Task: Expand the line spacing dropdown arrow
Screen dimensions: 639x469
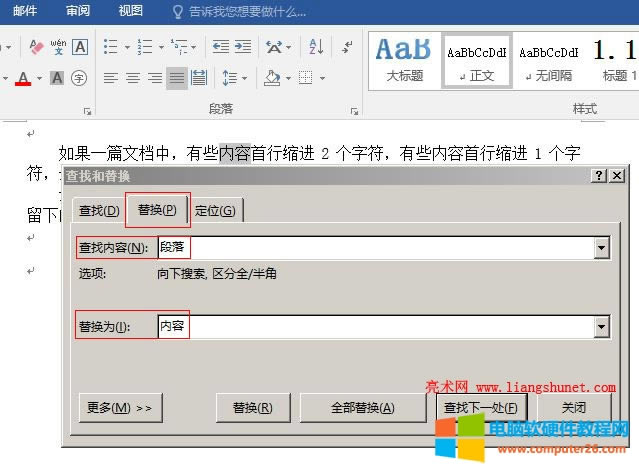Action: pos(245,78)
